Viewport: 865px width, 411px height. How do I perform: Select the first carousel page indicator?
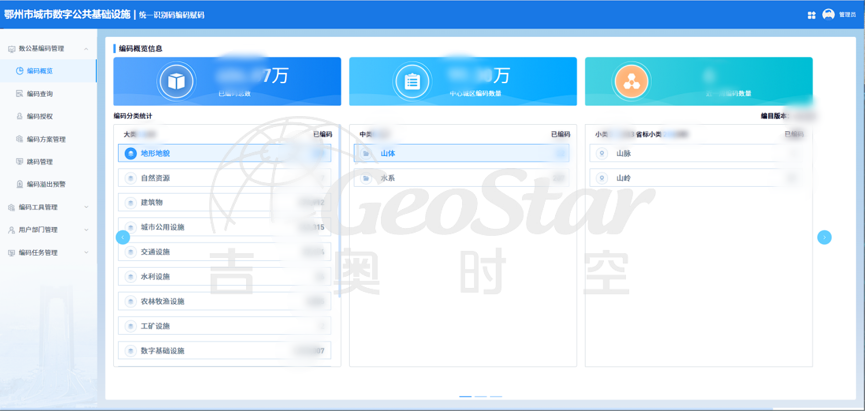tap(465, 397)
